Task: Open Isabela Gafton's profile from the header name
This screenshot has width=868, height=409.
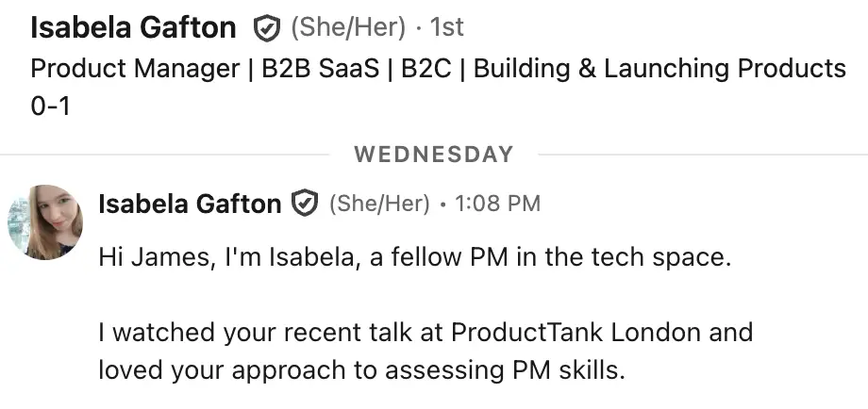Action: click(x=133, y=28)
